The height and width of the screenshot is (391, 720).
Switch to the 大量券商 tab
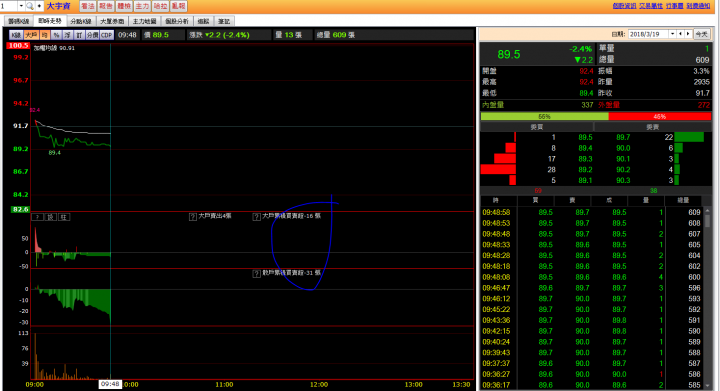(112, 21)
